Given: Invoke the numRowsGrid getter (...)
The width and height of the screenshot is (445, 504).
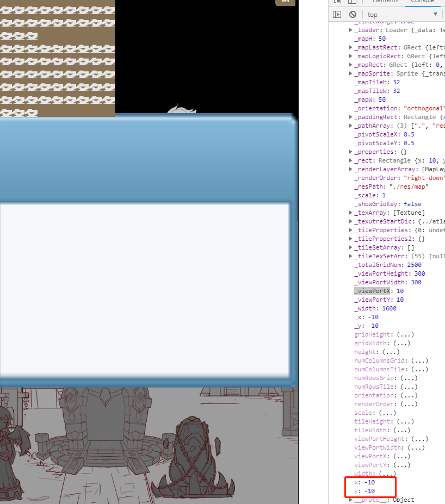Looking at the screenshot, I should [409, 378].
